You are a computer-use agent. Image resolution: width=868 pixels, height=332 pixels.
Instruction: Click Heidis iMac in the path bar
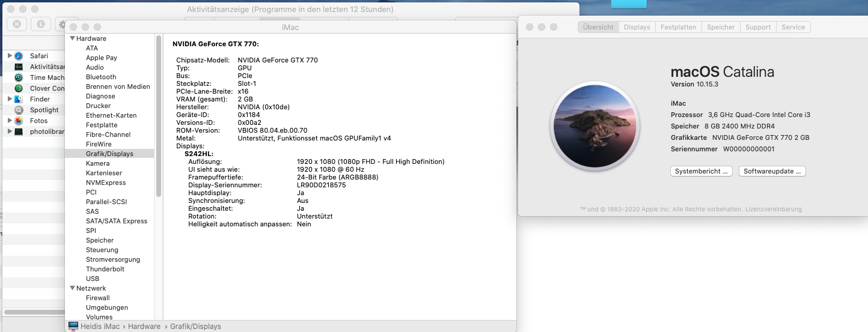click(x=100, y=327)
